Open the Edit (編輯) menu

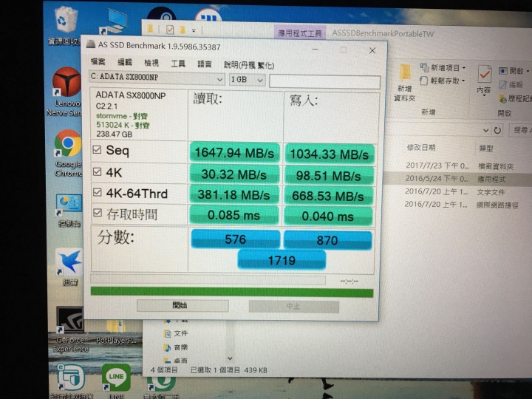(125, 62)
